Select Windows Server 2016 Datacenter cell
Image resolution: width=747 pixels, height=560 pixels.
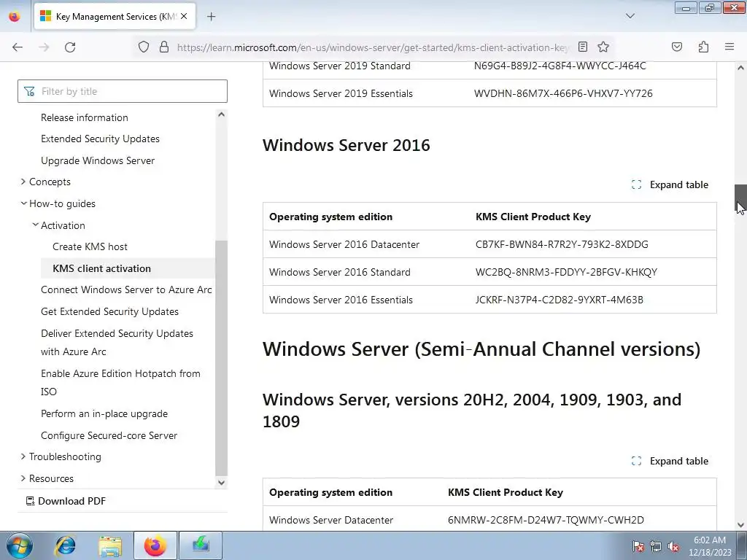(344, 244)
